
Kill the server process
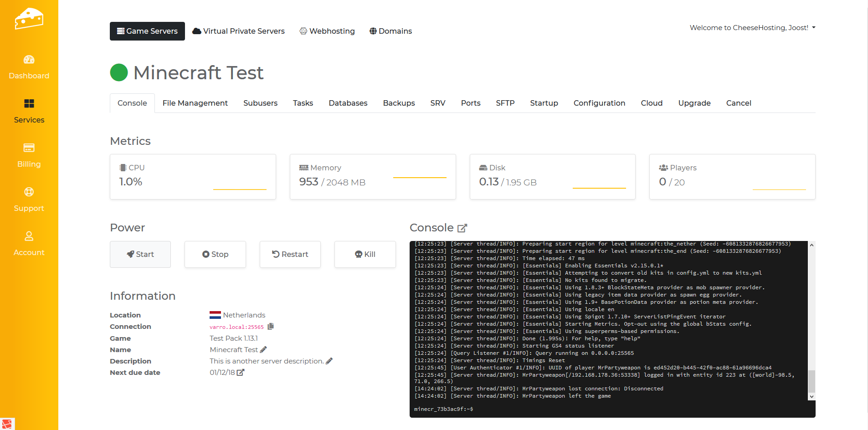pyautogui.click(x=365, y=254)
